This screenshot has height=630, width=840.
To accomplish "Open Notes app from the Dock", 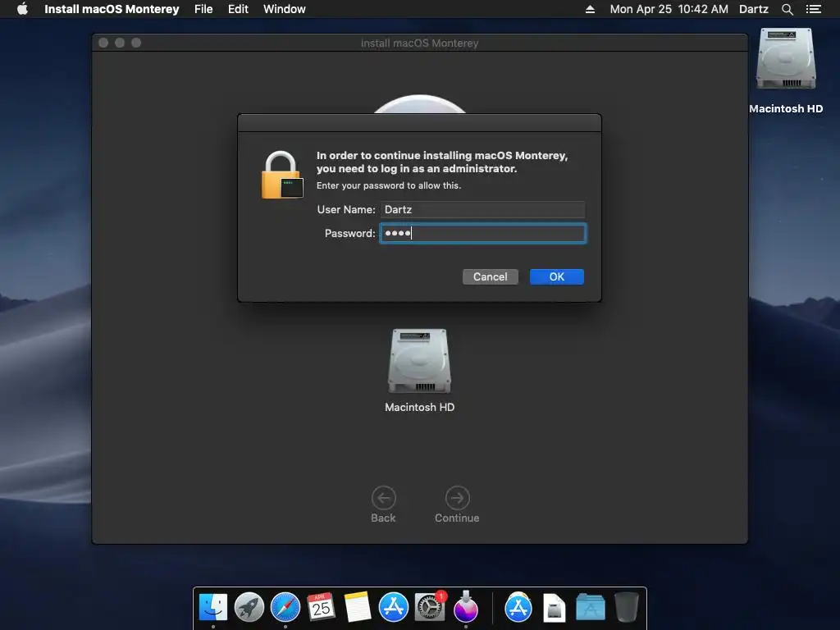I will (x=358, y=608).
